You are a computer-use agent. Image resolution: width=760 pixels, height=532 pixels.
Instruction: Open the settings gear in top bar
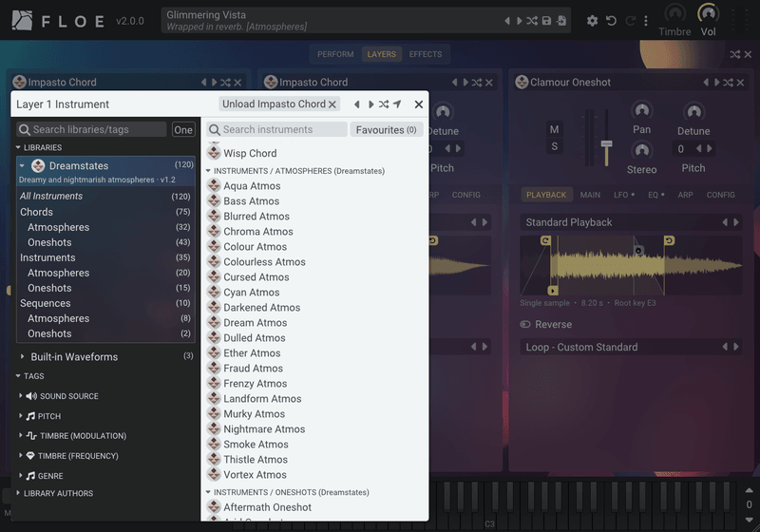tap(592, 21)
